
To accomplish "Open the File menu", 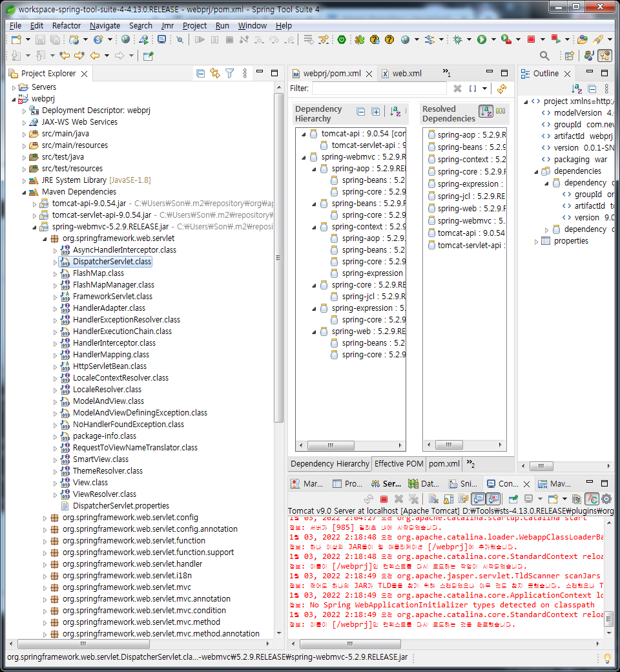I will 15,26.
